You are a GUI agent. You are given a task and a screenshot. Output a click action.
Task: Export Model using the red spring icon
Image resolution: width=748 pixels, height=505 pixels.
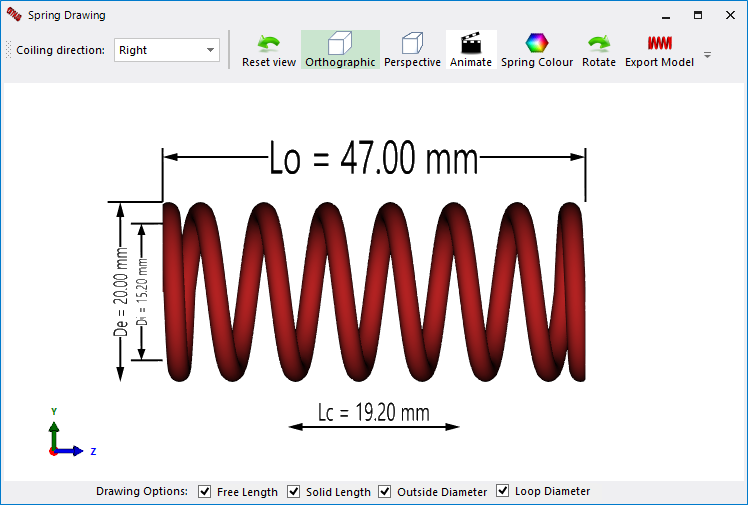[x=659, y=50]
